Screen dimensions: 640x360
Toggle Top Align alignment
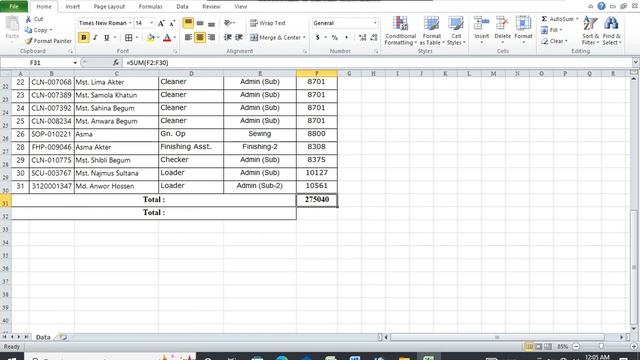click(188, 23)
